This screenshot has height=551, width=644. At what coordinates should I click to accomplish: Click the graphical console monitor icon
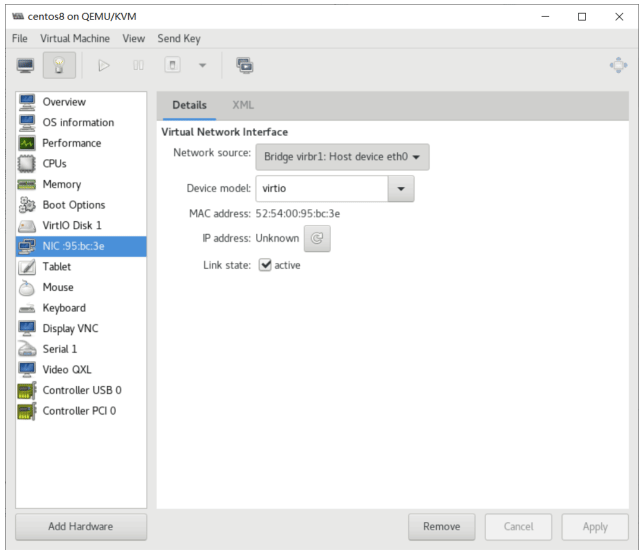(26, 66)
